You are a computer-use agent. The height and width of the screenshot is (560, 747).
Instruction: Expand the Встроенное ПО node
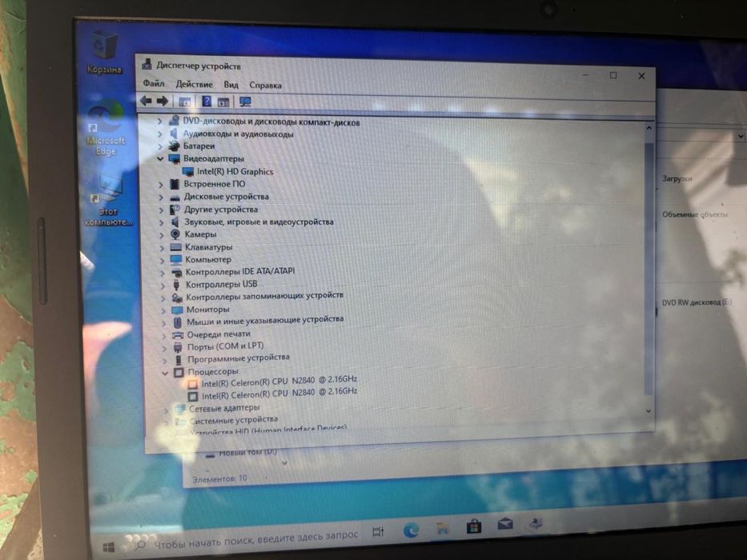pos(161,184)
